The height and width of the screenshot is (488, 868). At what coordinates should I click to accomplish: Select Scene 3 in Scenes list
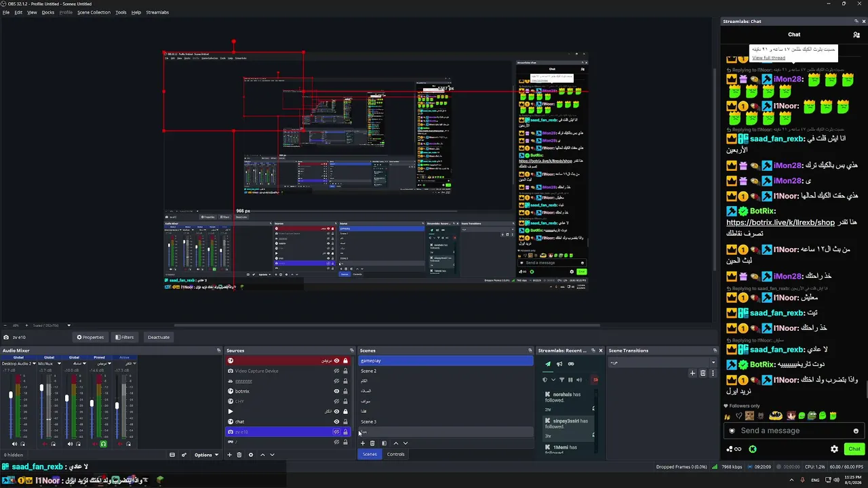[x=446, y=422]
